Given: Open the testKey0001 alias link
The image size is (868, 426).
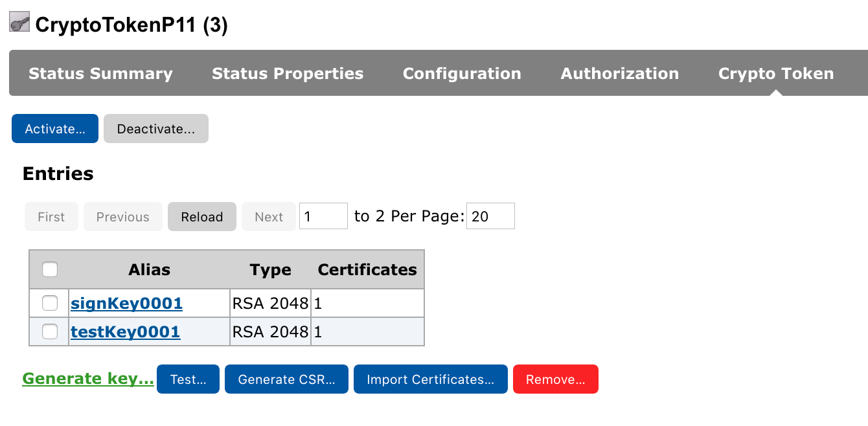Looking at the screenshot, I should click(125, 331).
